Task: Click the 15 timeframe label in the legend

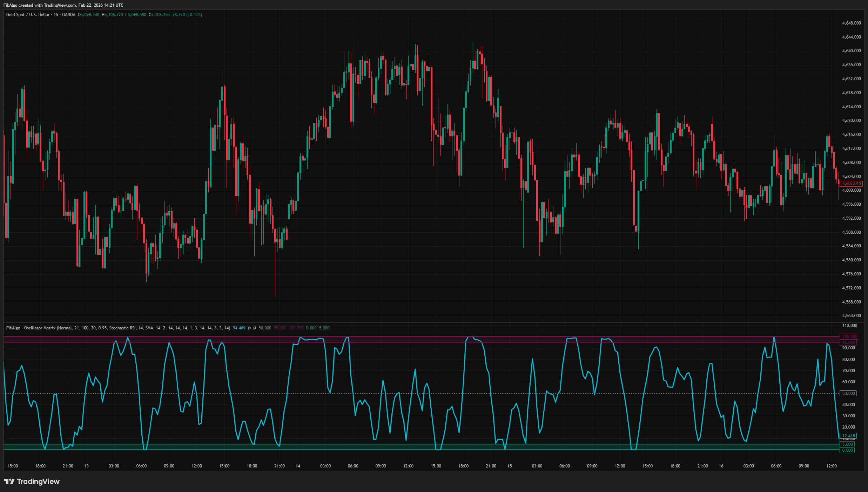Action: coord(56,15)
